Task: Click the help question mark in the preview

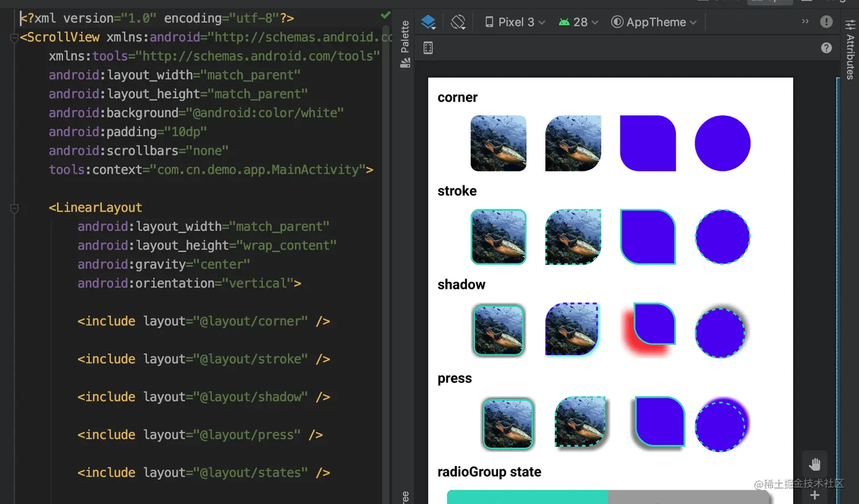Action: click(826, 48)
